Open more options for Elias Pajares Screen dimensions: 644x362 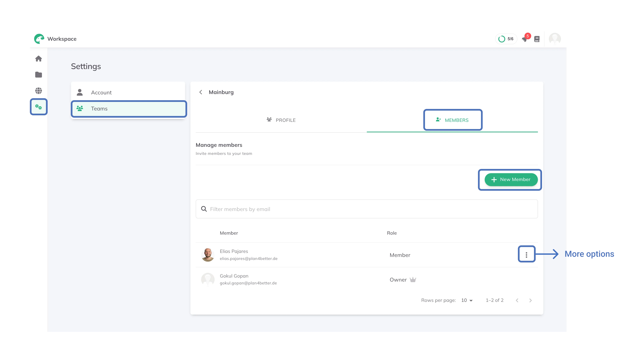point(526,255)
